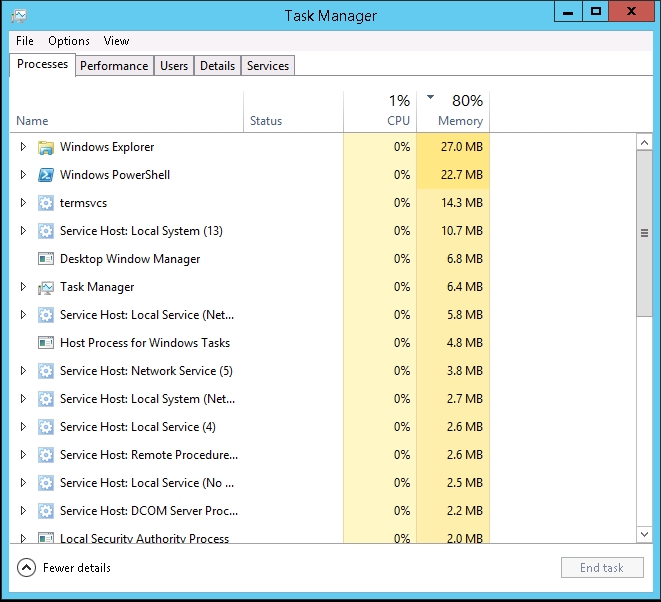The height and width of the screenshot is (602, 661).
Task: Click the Service Host: Local System (Net... gear icon
Action: pyautogui.click(x=46, y=399)
